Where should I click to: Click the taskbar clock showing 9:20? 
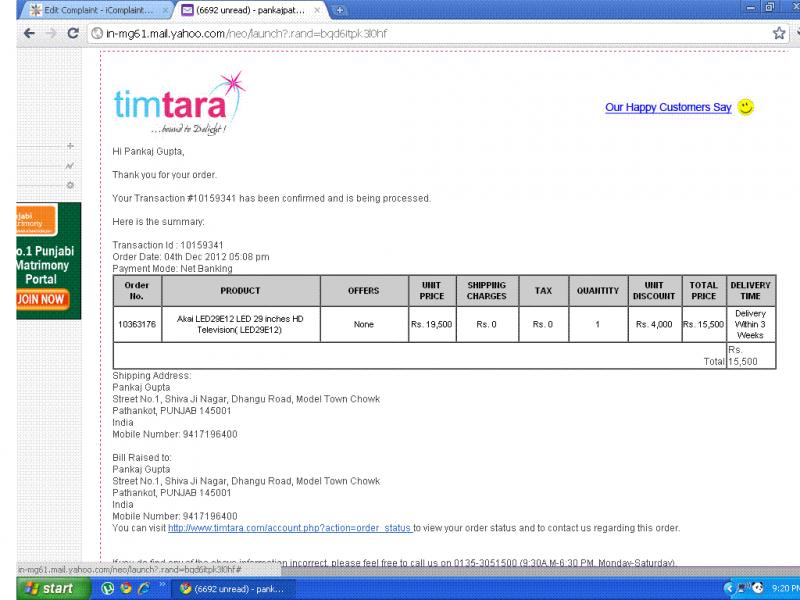click(785, 588)
